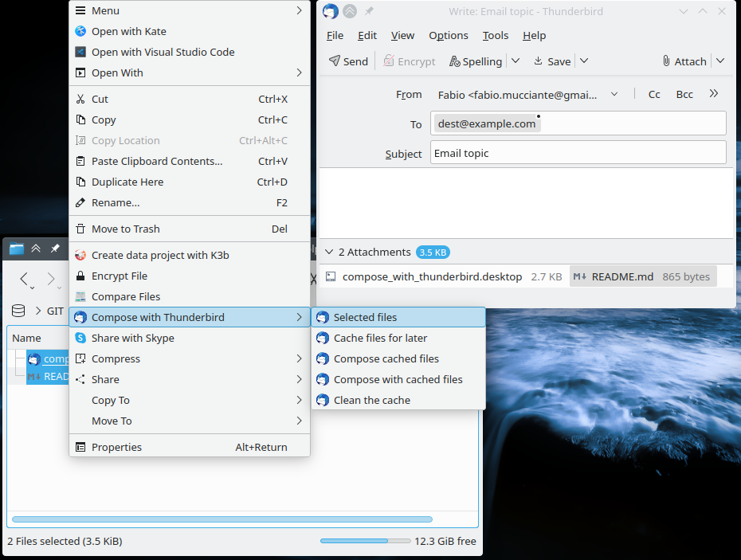Choose Compose cached files
741x560 pixels.
click(x=398, y=358)
